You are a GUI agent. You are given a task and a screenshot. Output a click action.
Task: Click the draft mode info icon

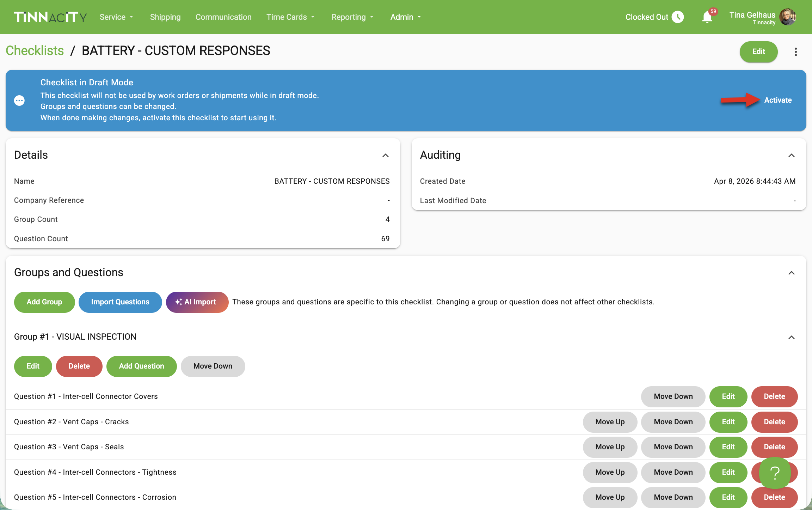pyautogui.click(x=19, y=101)
